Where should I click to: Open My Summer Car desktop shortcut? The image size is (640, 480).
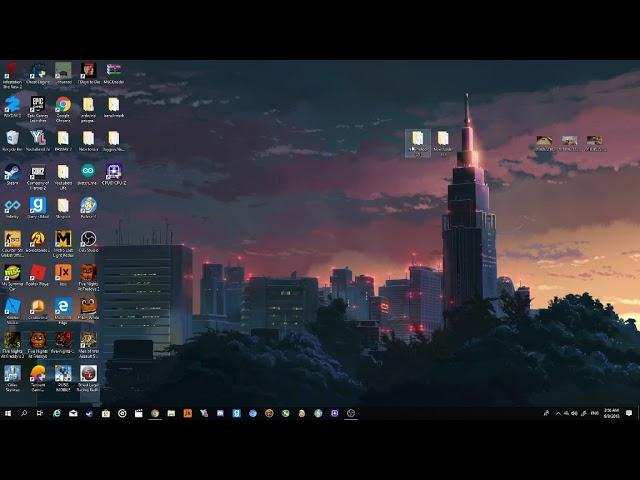click(12, 278)
